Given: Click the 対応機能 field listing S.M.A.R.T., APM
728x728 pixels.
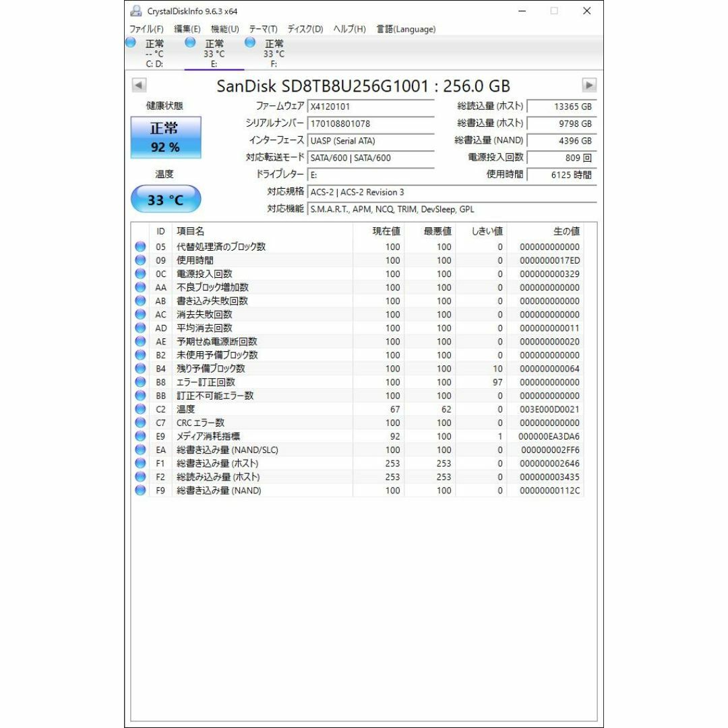Looking at the screenshot, I should pos(452,210).
